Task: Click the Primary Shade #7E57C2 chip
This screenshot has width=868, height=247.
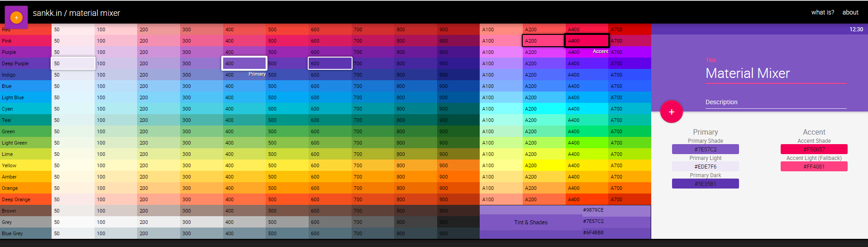Action: coord(705,149)
